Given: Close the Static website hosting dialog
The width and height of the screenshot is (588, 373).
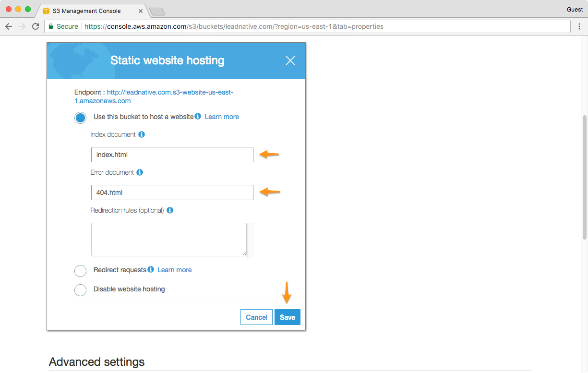Looking at the screenshot, I should [290, 60].
